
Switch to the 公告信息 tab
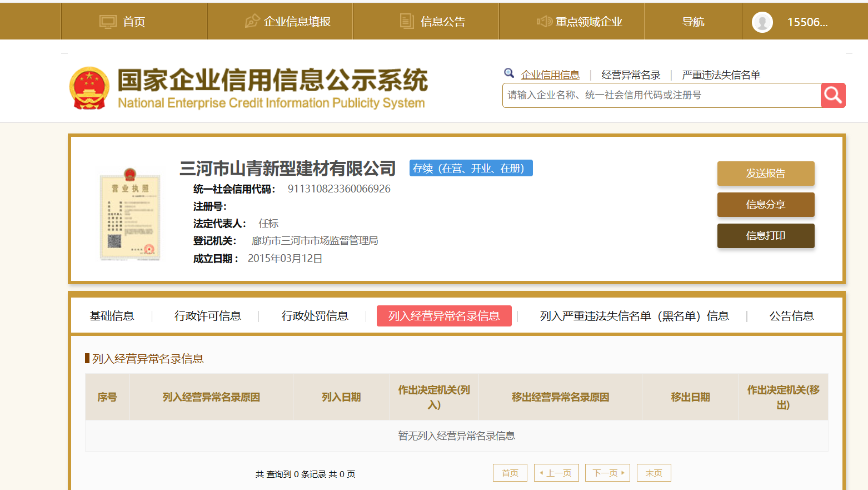tap(791, 316)
